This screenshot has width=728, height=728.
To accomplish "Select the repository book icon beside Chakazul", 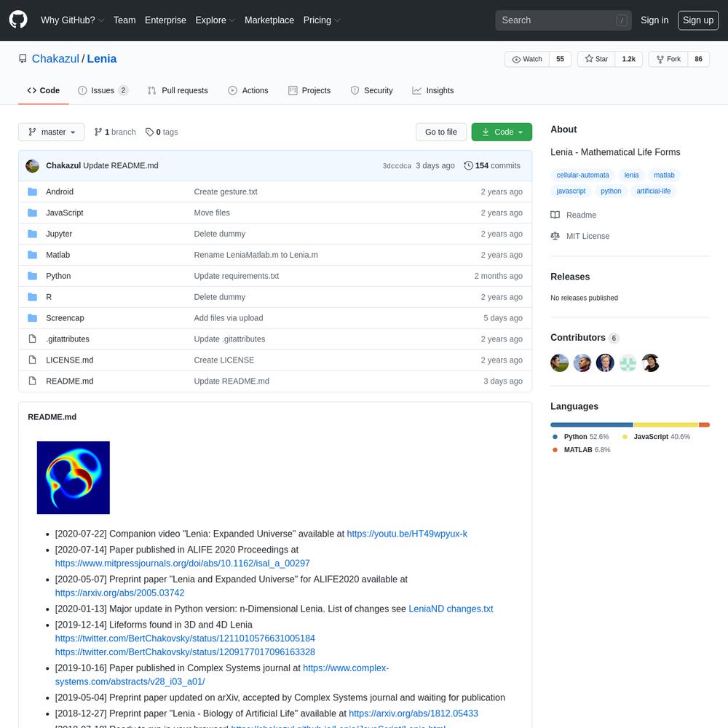I will pos(23,58).
